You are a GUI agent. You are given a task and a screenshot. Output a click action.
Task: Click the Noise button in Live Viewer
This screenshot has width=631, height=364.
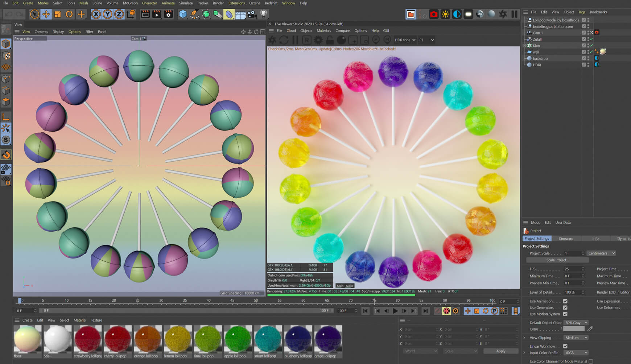click(350, 286)
